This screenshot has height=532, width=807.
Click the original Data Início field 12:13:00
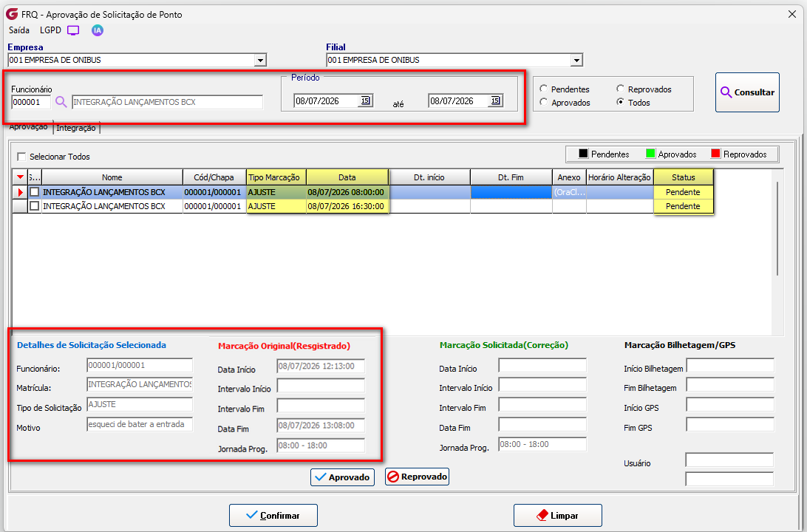321,366
